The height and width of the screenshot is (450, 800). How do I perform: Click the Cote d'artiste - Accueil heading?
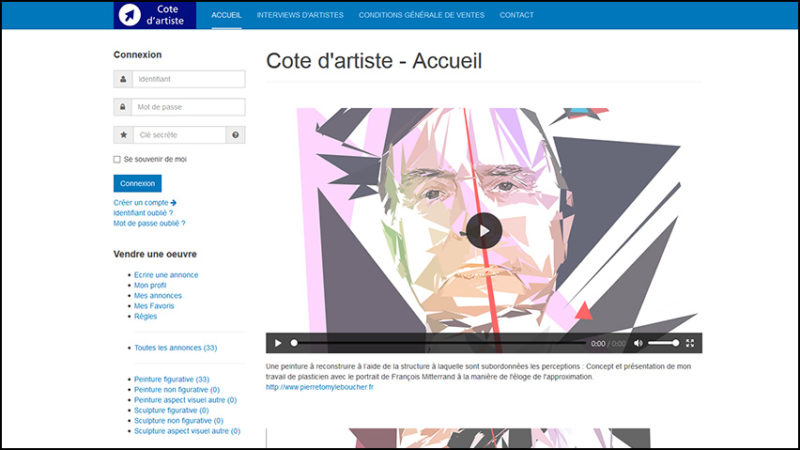pos(374,61)
